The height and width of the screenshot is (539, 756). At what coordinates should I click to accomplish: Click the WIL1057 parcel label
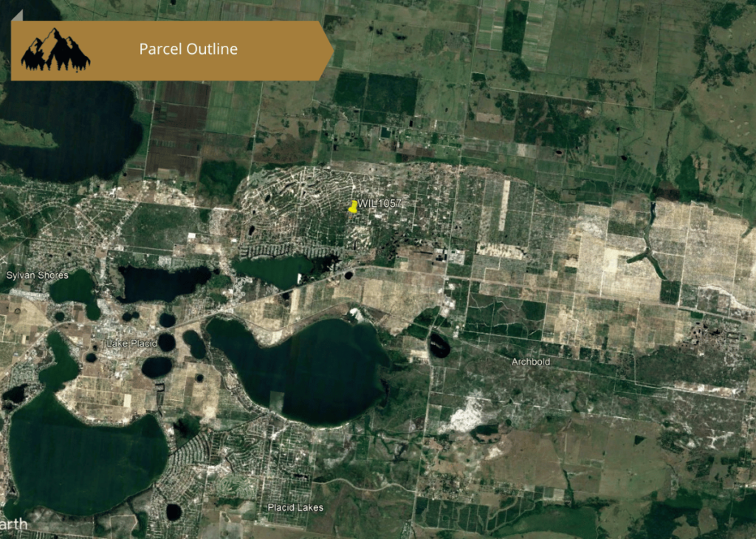pyautogui.click(x=381, y=204)
